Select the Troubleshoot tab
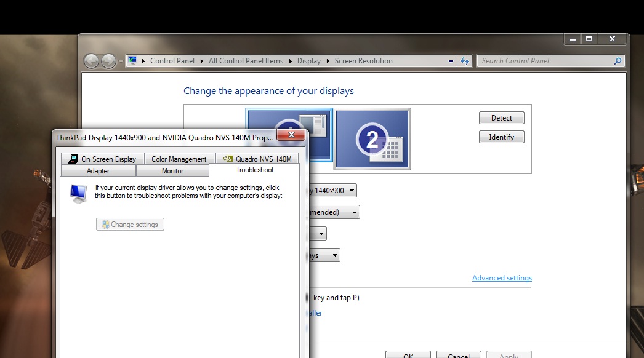The height and width of the screenshot is (358, 644). click(x=255, y=170)
